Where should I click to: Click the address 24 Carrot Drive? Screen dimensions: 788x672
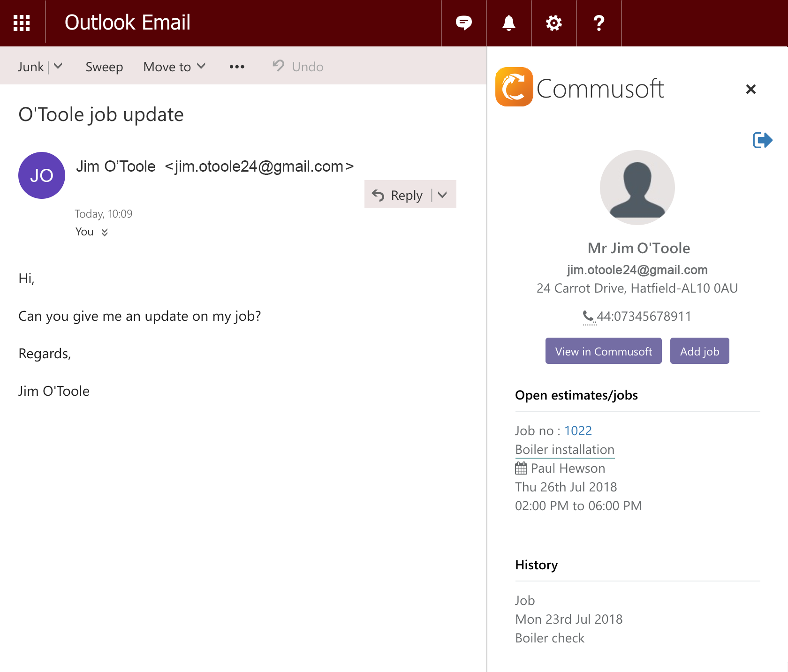(637, 288)
